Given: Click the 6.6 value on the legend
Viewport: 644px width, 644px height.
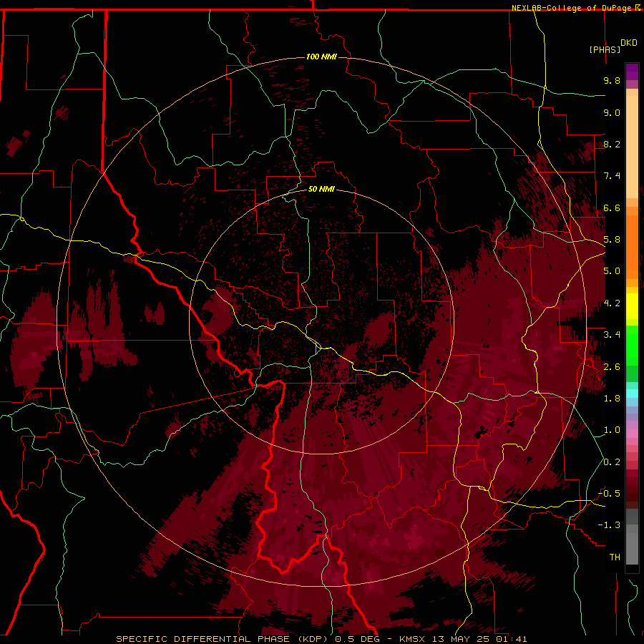Looking at the screenshot, I should coord(612,208).
